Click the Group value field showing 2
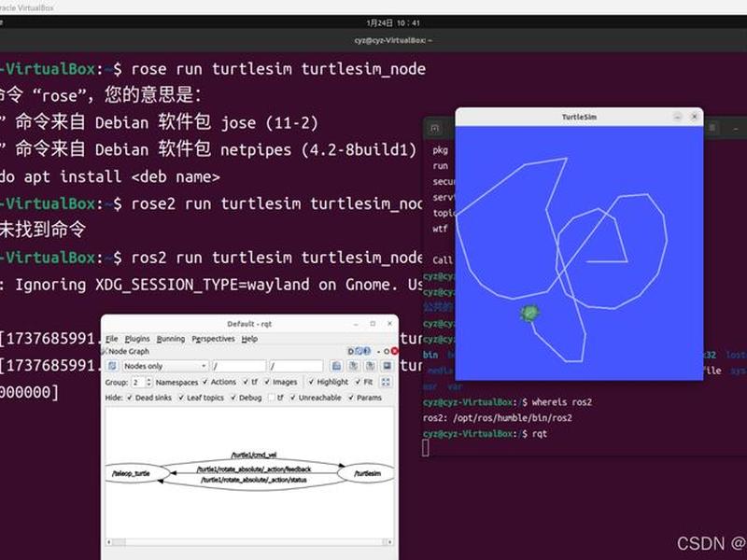Image resolution: width=747 pixels, height=560 pixels. 138,382
